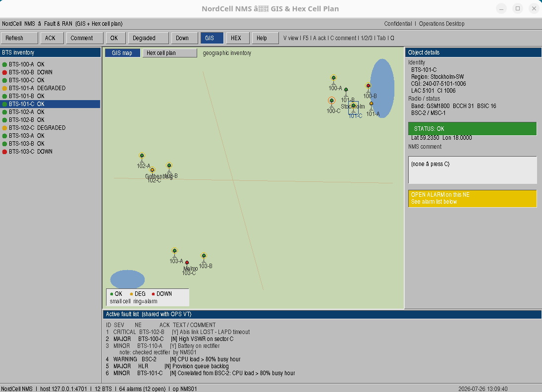Click into the NMS comment field
The height and width of the screenshot is (392, 542).
tap(472, 170)
